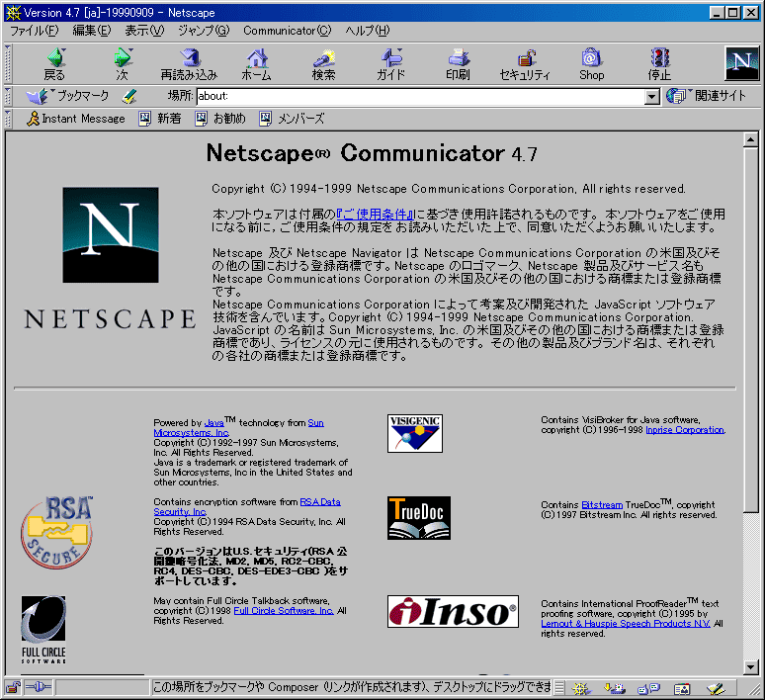
Task: Open Security (セキュリティ) padlock icon
Action: point(525,64)
